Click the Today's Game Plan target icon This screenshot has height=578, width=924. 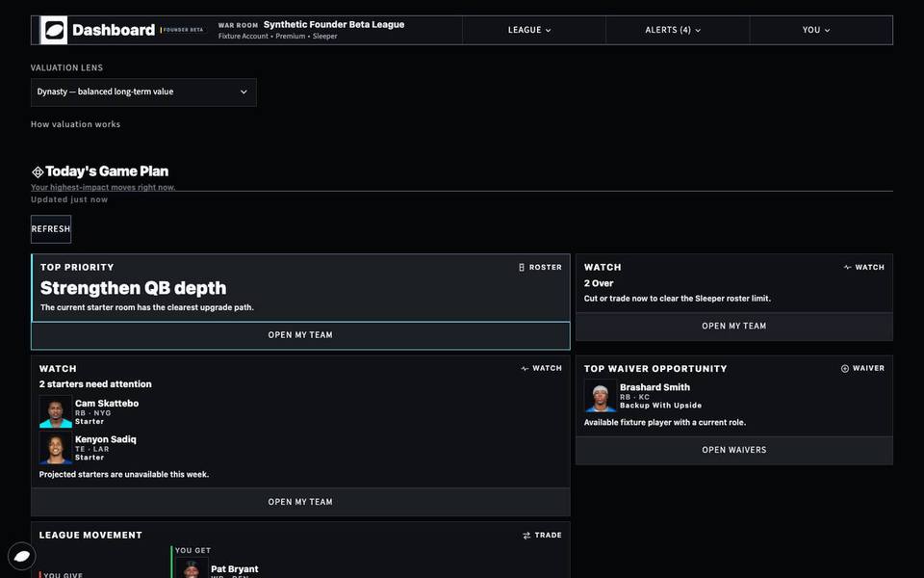38,171
